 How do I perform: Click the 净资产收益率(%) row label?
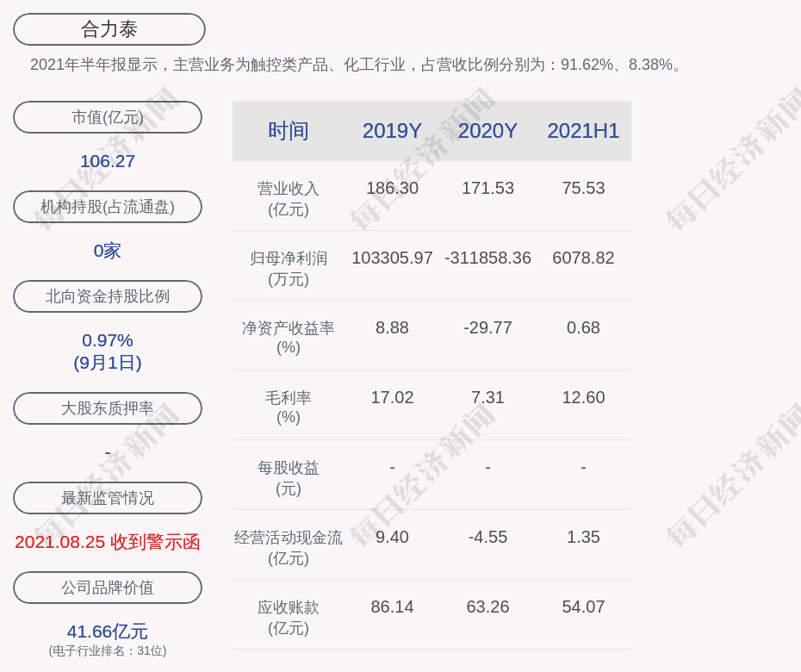(289, 338)
